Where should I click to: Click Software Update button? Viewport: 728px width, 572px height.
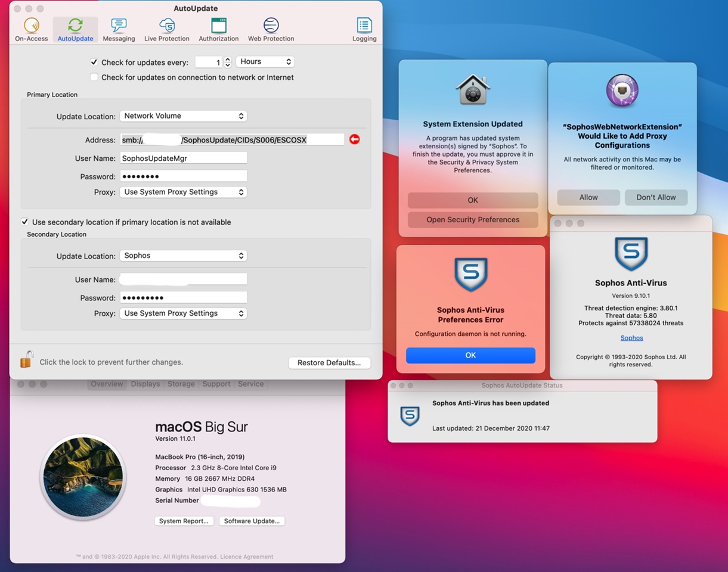tap(252, 521)
